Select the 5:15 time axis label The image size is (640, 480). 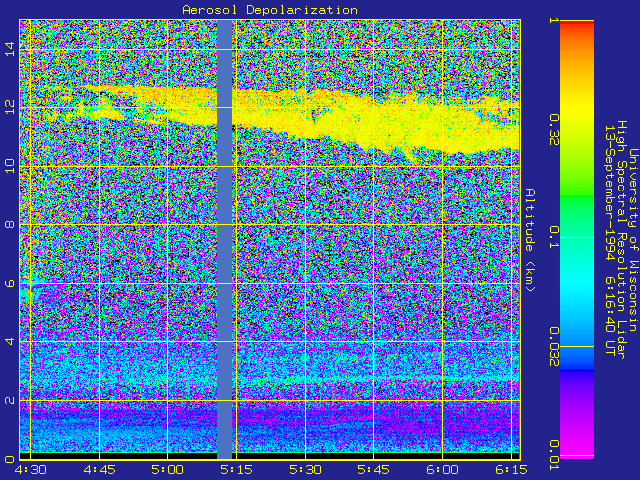pyautogui.click(x=236, y=470)
